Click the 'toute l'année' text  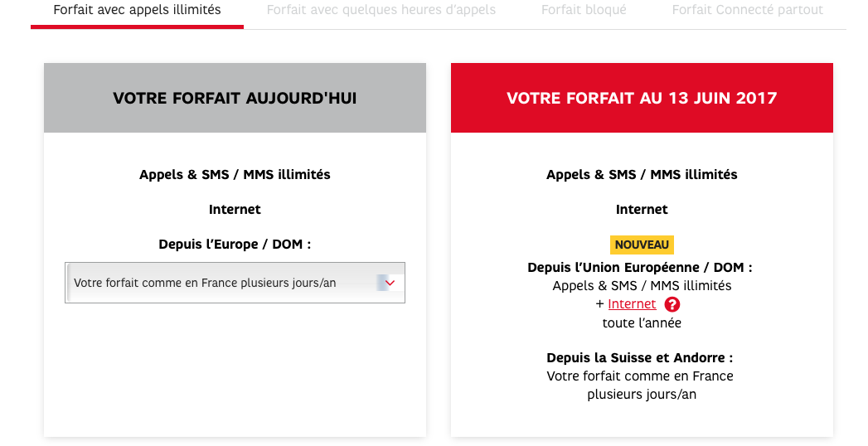click(642, 322)
